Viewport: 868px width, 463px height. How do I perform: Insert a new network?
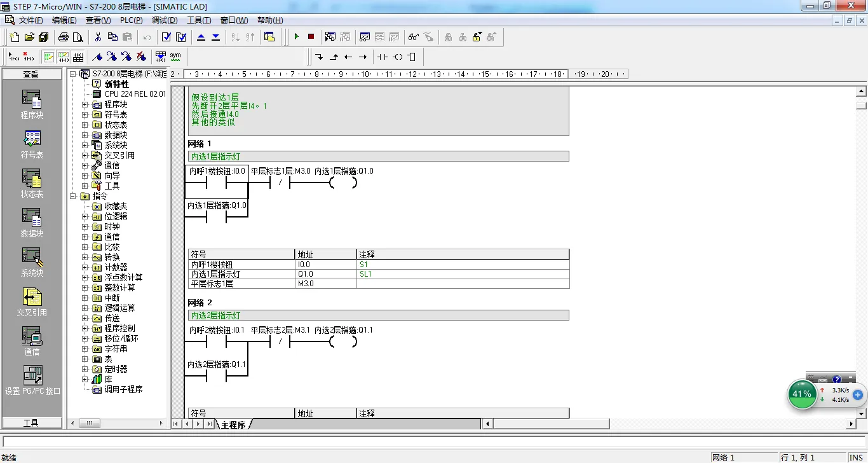click(13, 57)
